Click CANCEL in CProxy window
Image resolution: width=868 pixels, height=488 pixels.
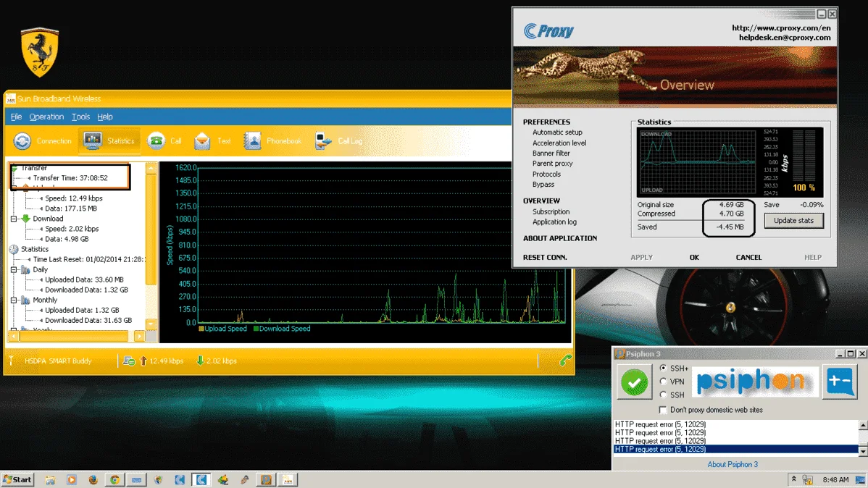pyautogui.click(x=748, y=257)
